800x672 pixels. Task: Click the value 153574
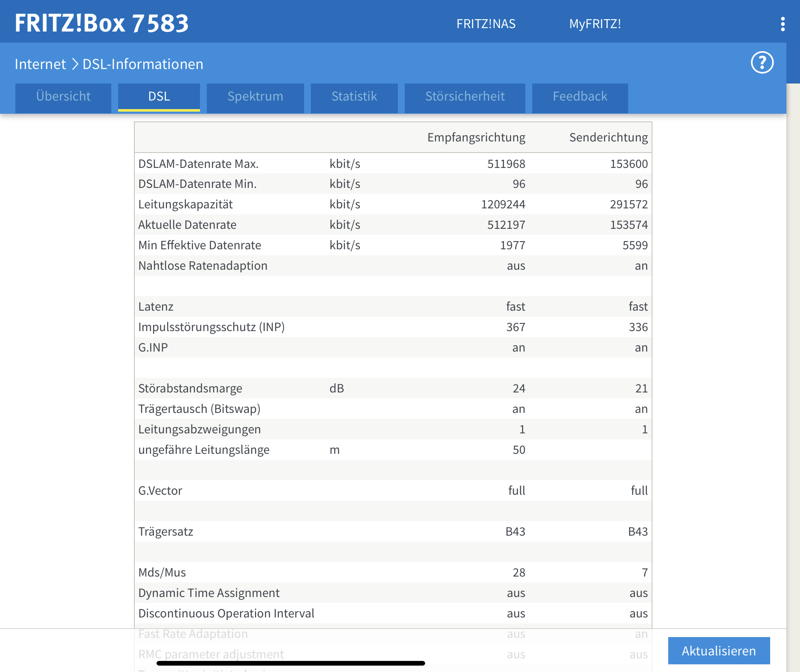629,225
